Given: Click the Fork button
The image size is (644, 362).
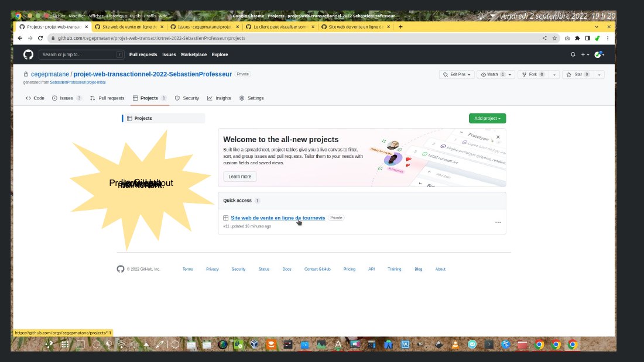Looking at the screenshot, I should pyautogui.click(x=533, y=74).
